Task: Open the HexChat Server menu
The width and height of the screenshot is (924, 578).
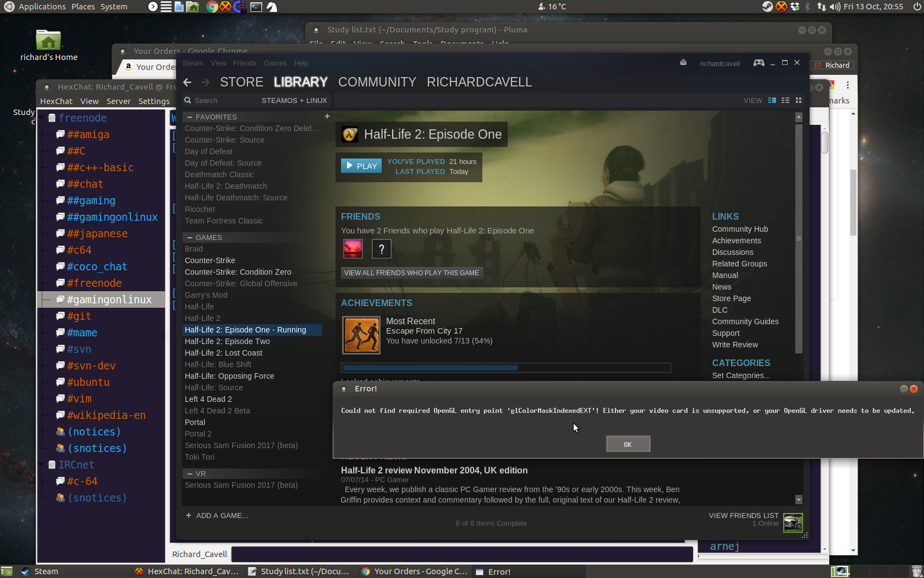Action: [119, 101]
